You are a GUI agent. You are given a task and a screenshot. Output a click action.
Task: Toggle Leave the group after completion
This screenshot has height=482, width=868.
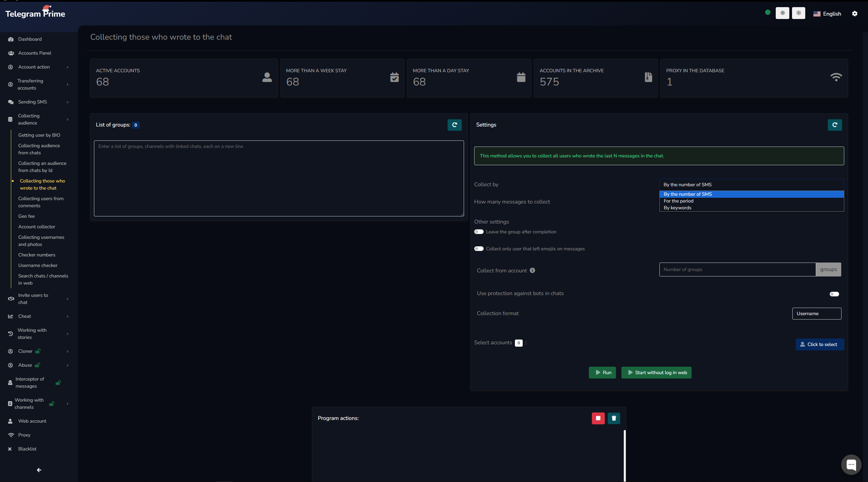[479, 232]
